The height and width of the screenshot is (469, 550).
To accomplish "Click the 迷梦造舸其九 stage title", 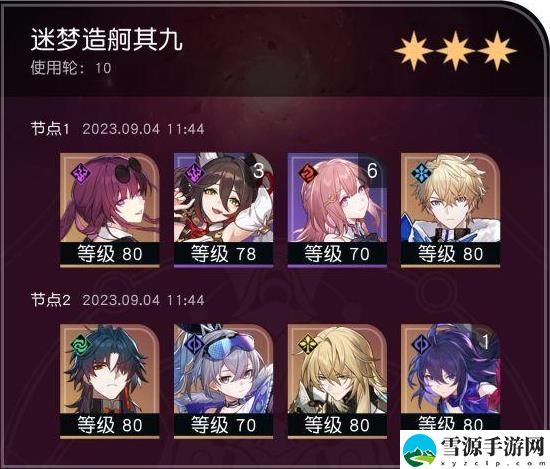I will [x=106, y=40].
